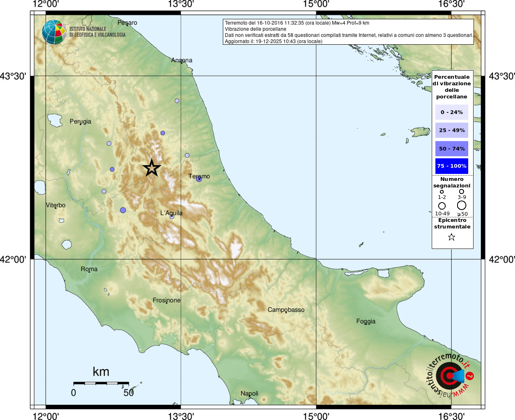The height and width of the screenshot is (420, 515).
Task: Click the ≥50 reports legend circle
Action: [462, 205]
